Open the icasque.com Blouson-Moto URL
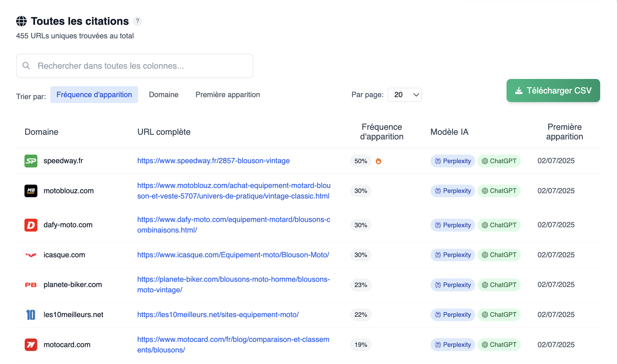 233,255
